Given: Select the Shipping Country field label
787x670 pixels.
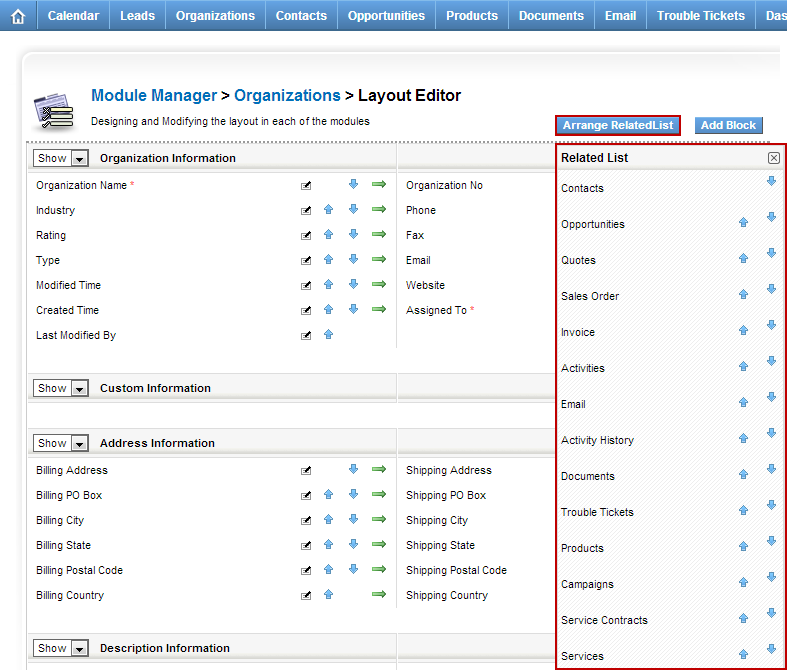Looking at the screenshot, I should (x=447, y=595).
